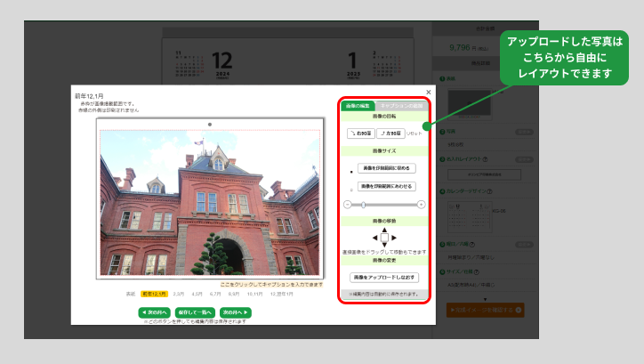Screen dimensions: 644x364
Task: Click the plus icon on size slider
Action: pyautogui.click(x=421, y=205)
